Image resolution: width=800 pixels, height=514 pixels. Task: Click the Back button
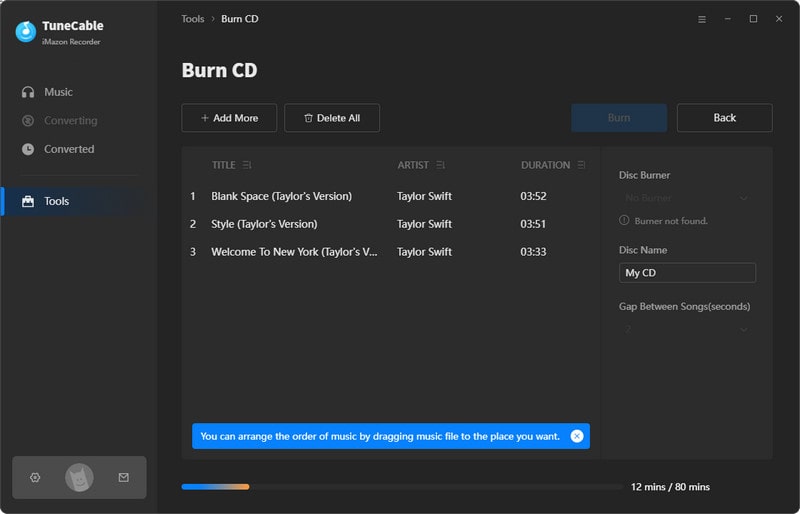pos(724,118)
